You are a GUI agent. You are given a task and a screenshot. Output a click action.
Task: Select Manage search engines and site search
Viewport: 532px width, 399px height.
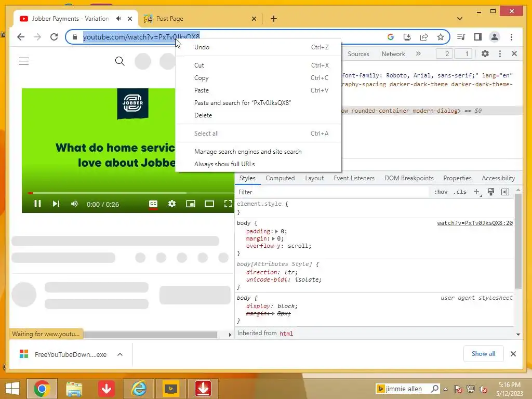[x=258, y=152]
